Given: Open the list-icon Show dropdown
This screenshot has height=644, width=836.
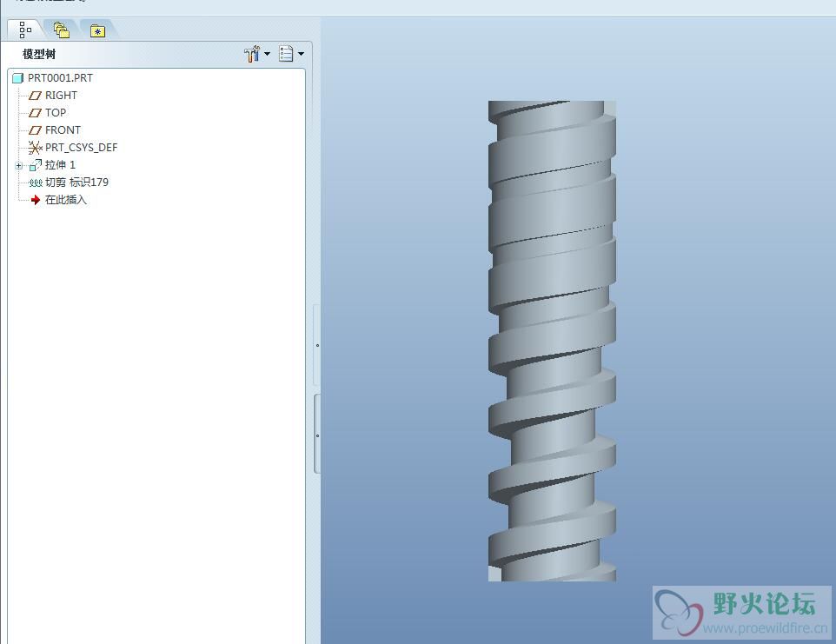Looking at the screenshot, I should click(x=291, y=54).
